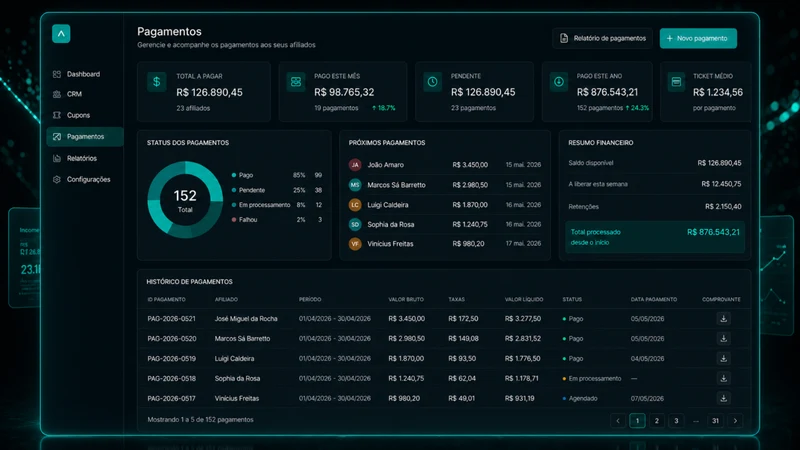Click the dollar icon on Total a Pagar card
The height and width of the screenshot is (450, 800).
(157, 82)
